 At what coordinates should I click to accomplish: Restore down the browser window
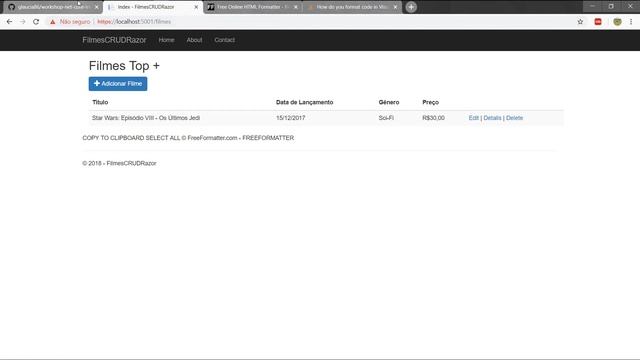[x=611, y=6]
